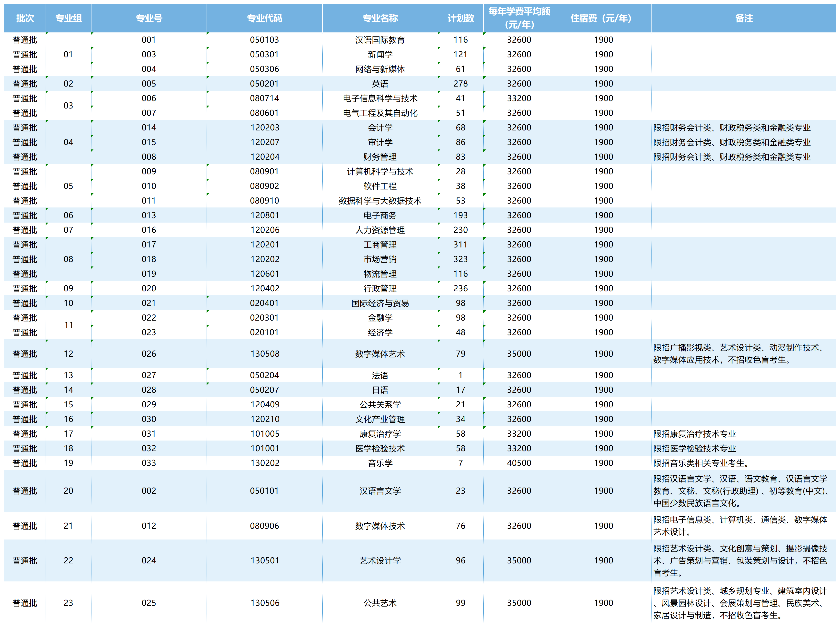The height and width of the screenshot is (628, 840).
Task: Select the 工商管理 major name cell
Action: (x=380, y=244)
